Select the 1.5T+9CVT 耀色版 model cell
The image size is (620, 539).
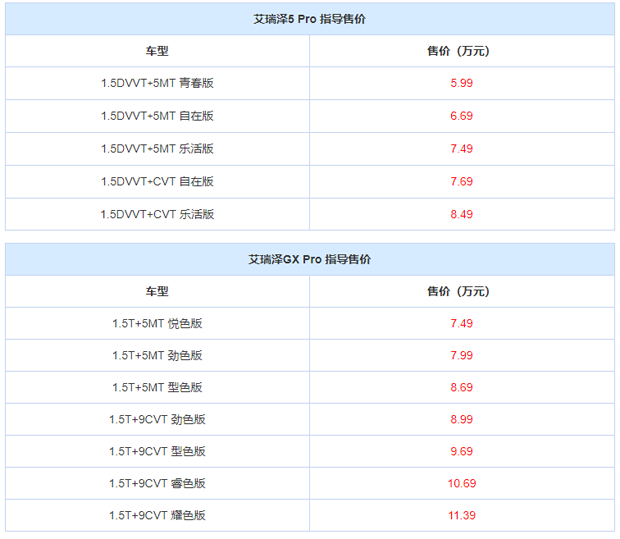click(157, 516)
